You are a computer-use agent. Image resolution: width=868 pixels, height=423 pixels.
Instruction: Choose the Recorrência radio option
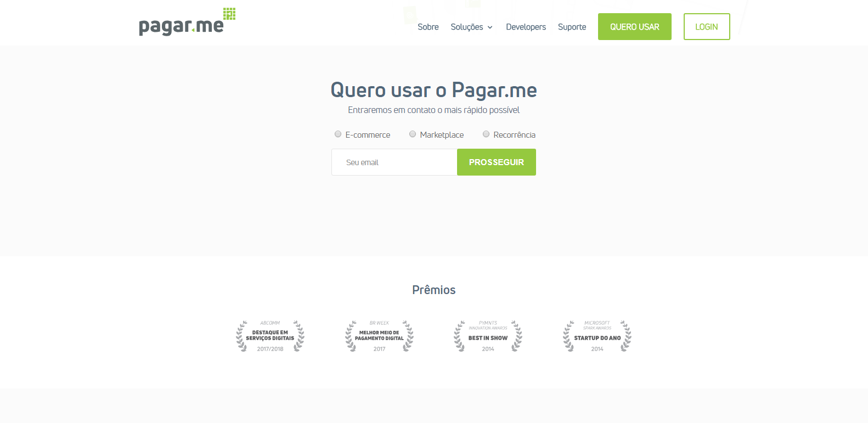click(x=486, y=134)
